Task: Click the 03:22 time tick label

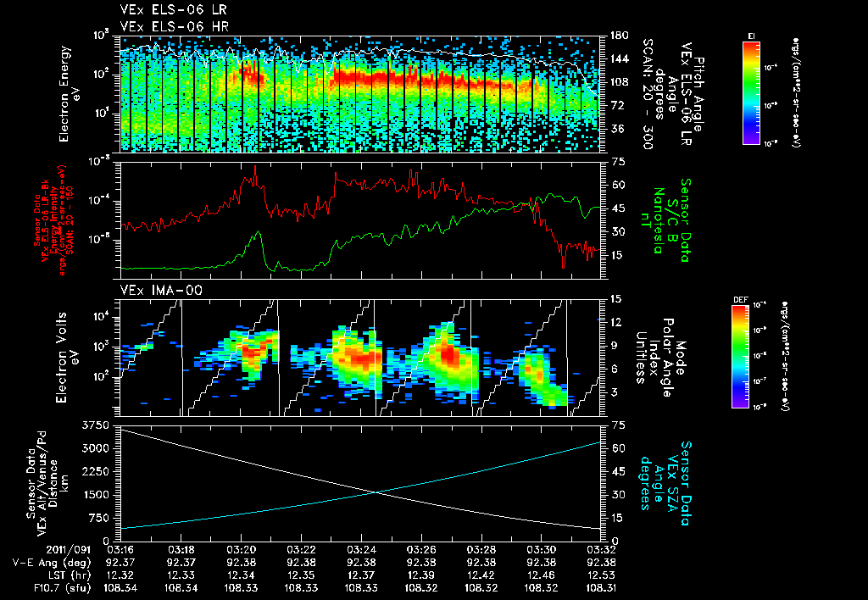Action: click(x=301, y=550)
